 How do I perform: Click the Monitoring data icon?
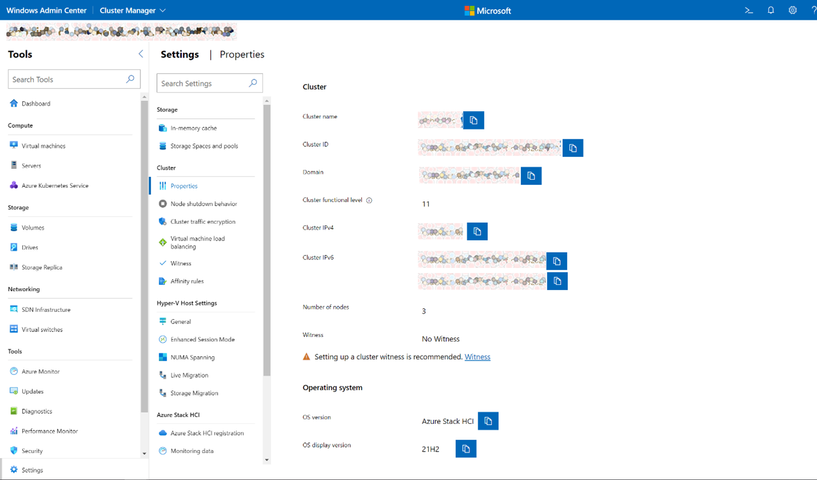point(163,451)
